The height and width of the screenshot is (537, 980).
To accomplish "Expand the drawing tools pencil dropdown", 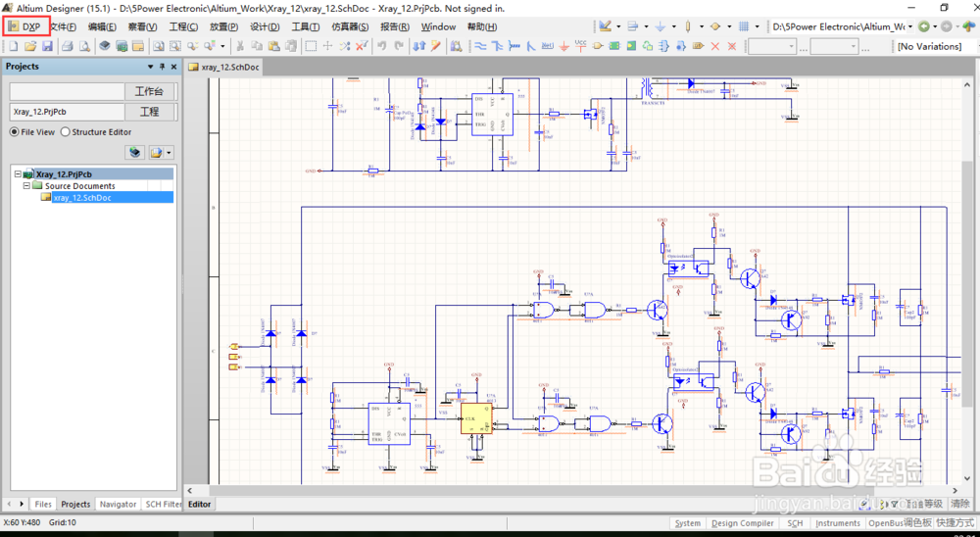I will tap(618, 26).
